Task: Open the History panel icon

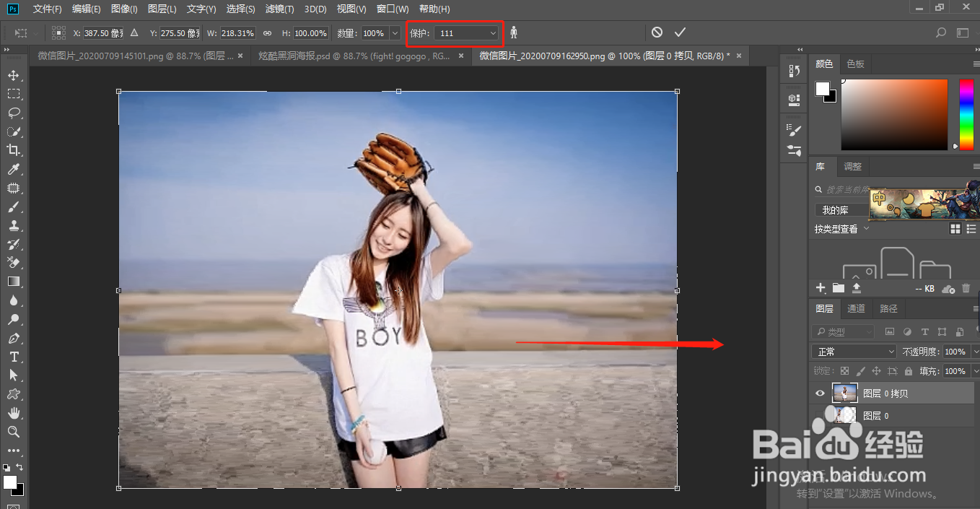Action: pyautogui.click(x=794, y=71)
